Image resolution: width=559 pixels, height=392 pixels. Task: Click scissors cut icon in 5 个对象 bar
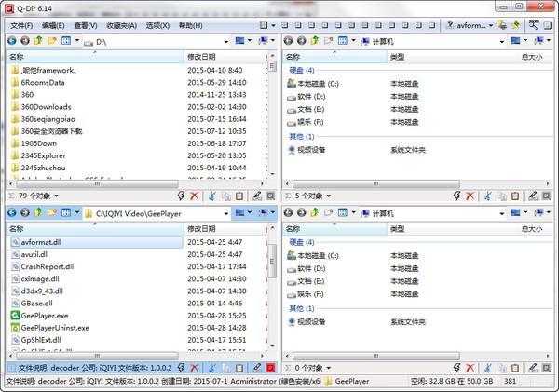click(488, 196)
